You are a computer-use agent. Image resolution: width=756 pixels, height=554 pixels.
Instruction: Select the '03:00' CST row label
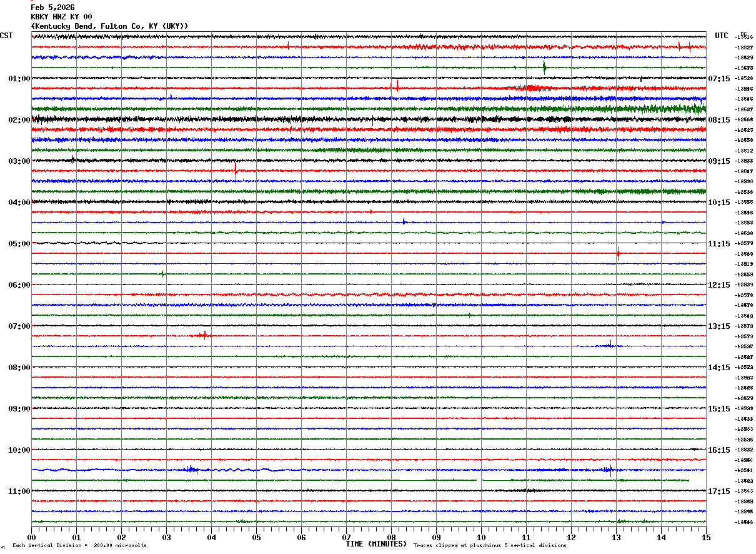tap(19, 161)
